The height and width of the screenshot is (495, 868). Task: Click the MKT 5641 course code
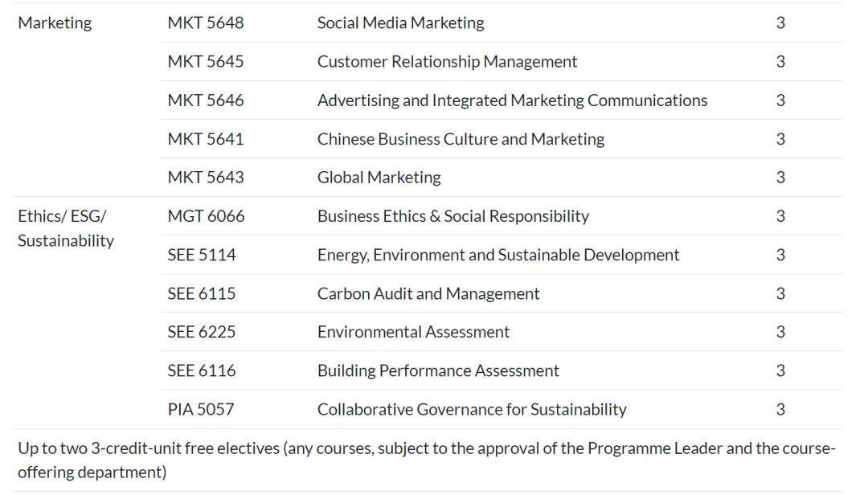[x=206, y=139]
